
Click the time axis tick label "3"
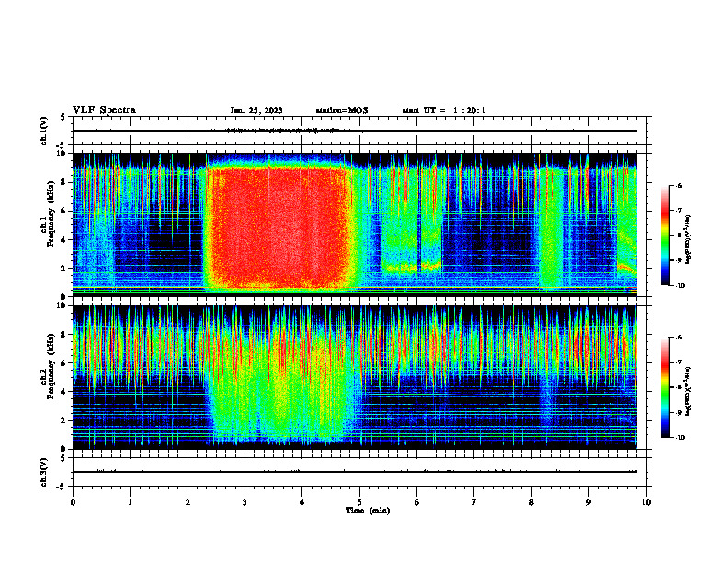point(245,502)
